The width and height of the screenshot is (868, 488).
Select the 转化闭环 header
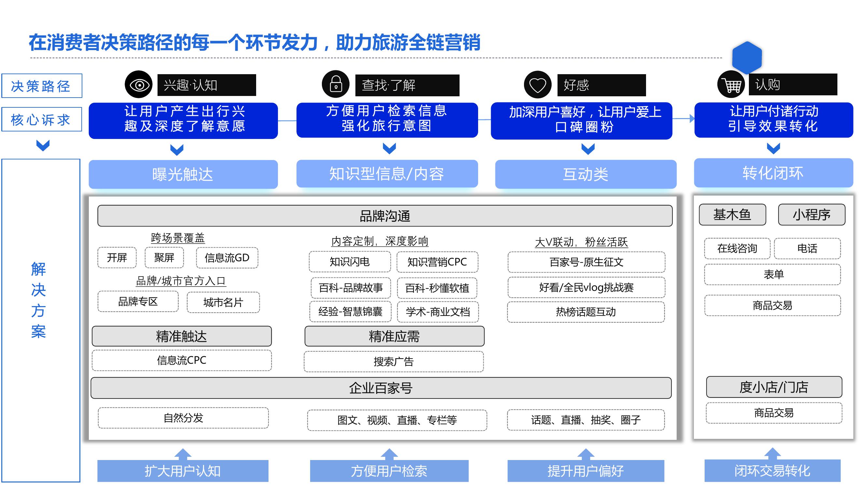click(x=773, y=173)
